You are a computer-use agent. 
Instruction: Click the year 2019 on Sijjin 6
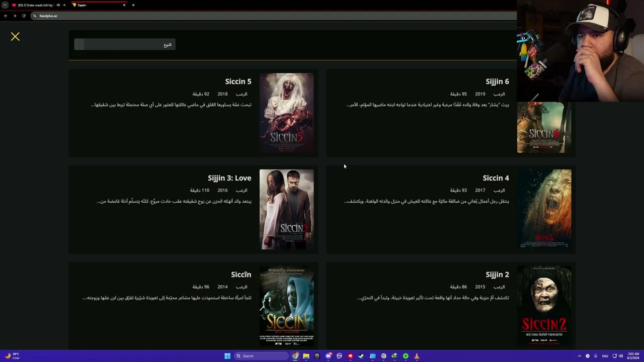click(480, 94)
